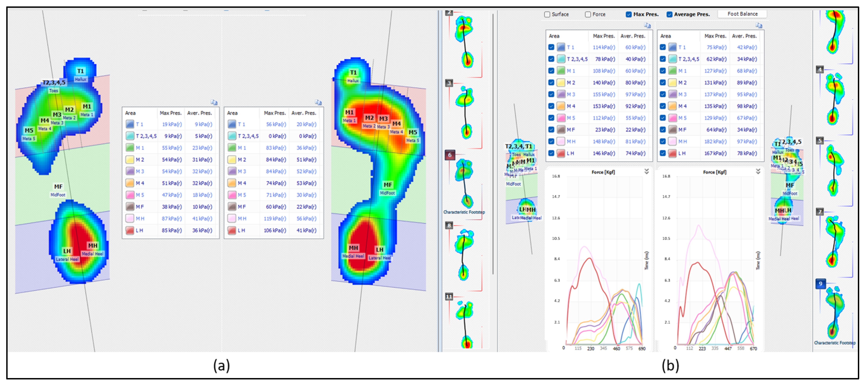868x388 pixels.
Task: Enable the Force checkbox
Action: [x=588, y=14]
